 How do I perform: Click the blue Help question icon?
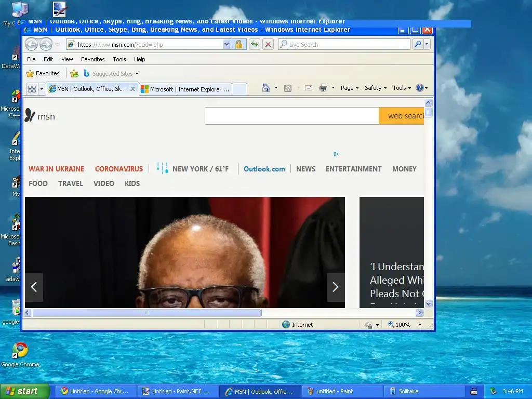coord(420,88)
